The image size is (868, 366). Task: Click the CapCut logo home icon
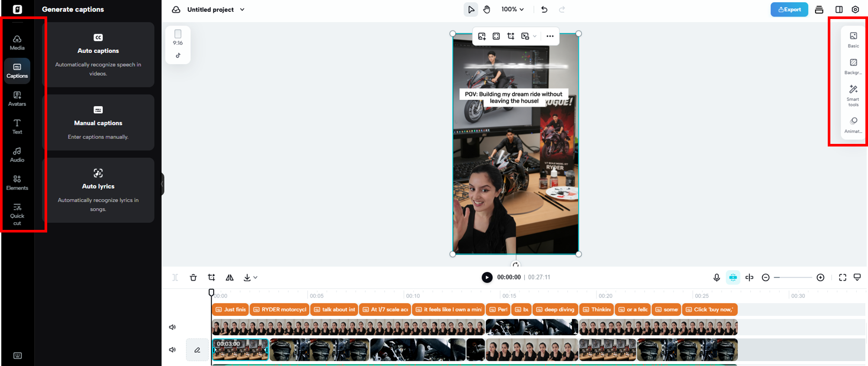(17, 9)
